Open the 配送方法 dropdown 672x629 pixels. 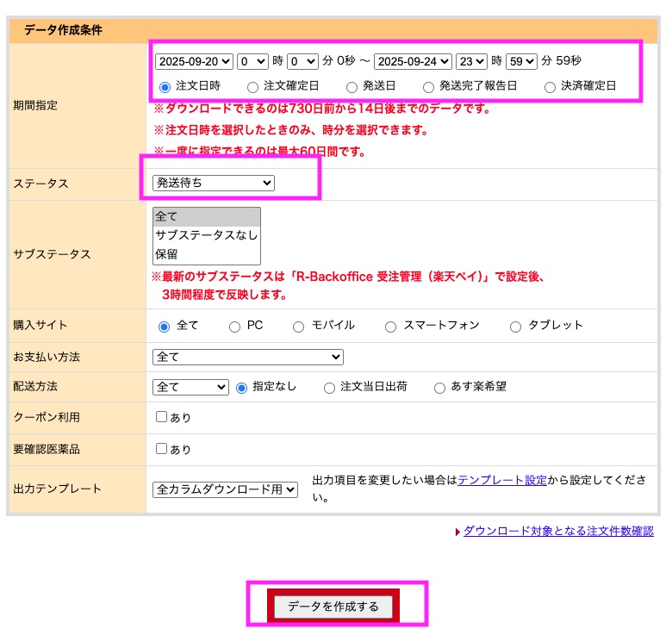[x=190, y=387]
